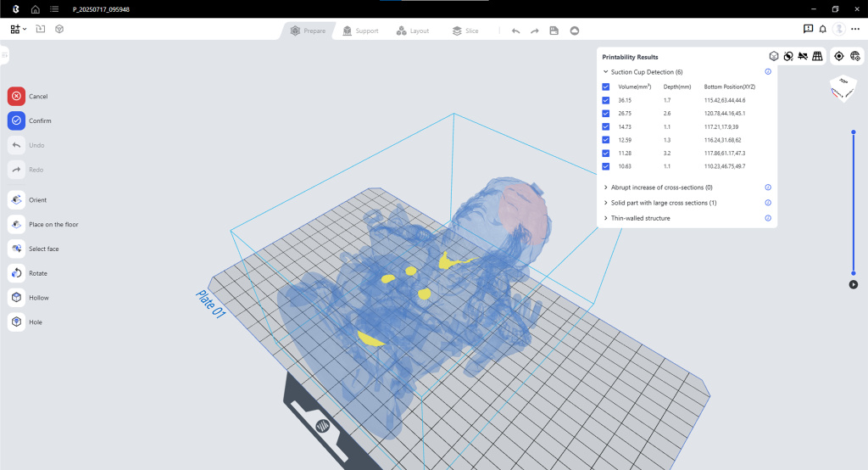The width and height of the screenshot is (868, 470).
Task: Open the Hollow tool
Action: (x=17, y=298)
